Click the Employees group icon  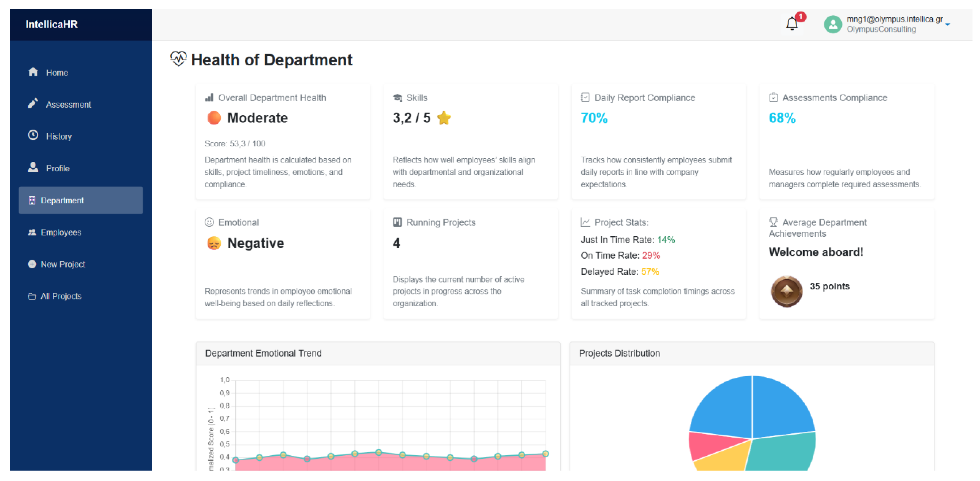pos(32,232)
